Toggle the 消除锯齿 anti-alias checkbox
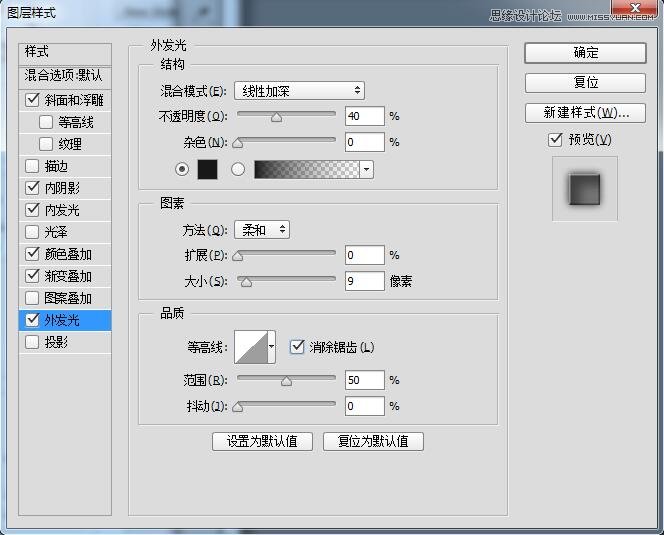Screen dimensions: 664x535 297,347
